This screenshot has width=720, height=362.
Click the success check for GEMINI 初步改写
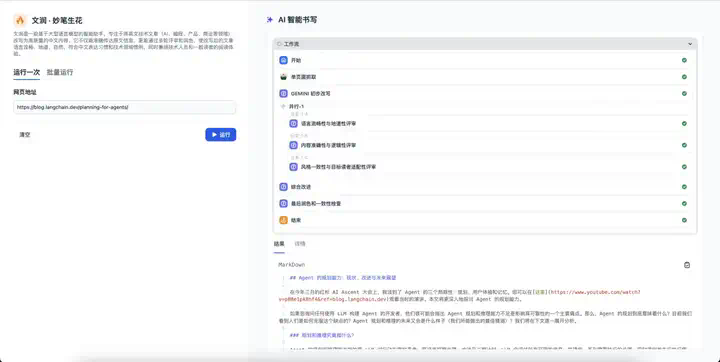(x=684, y=93)
